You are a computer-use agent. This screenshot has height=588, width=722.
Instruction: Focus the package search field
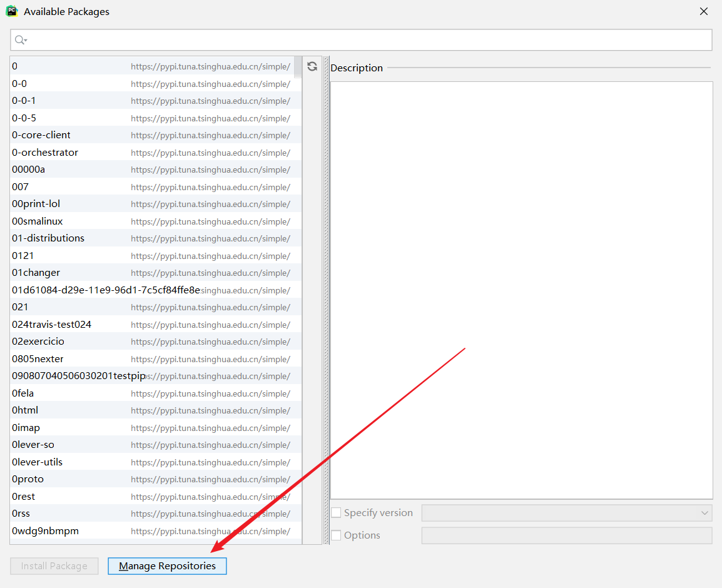point(361,40)
